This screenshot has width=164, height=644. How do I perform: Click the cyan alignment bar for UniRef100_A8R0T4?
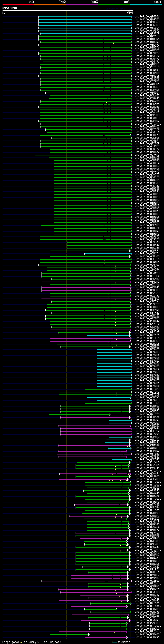pos(108,254)
